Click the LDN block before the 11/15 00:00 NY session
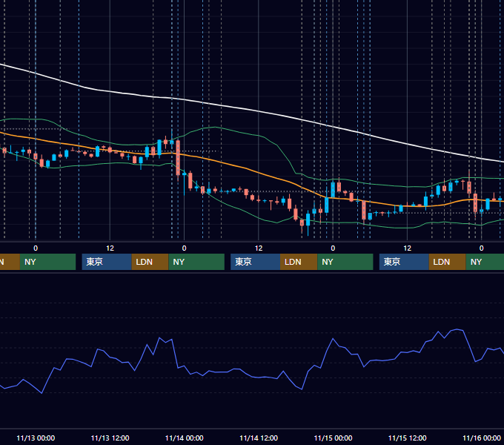Viewport: 504px width, 445px height. click(299, 262)
